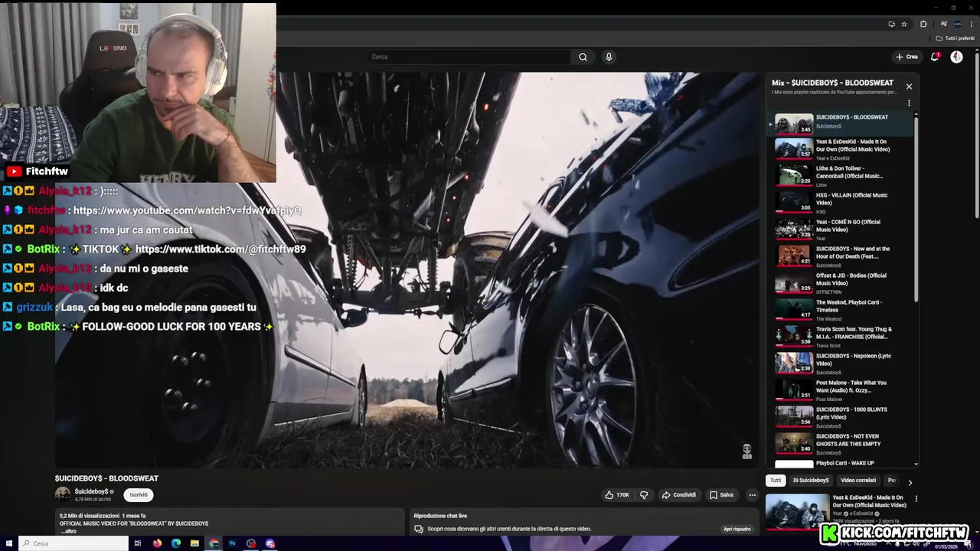This screenshot has width=980, height=551.
Task: Click the install app icon in address bar
Action: (892, 24)
